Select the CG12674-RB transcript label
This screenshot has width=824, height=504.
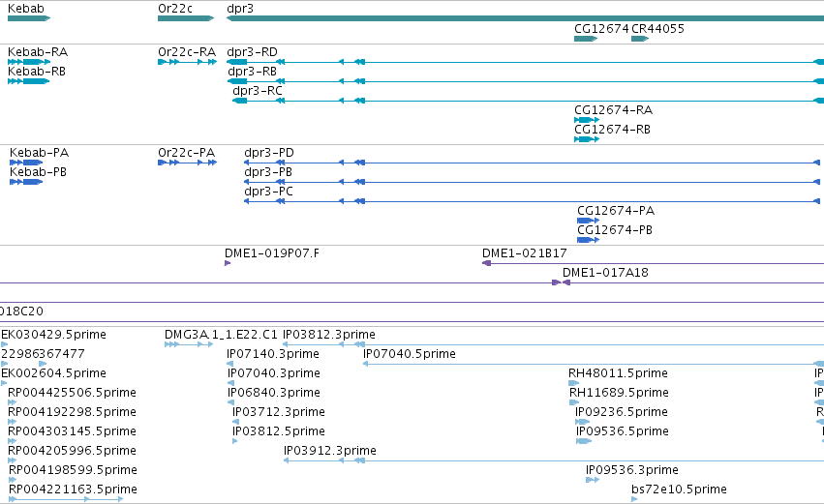tap(612, 130)
